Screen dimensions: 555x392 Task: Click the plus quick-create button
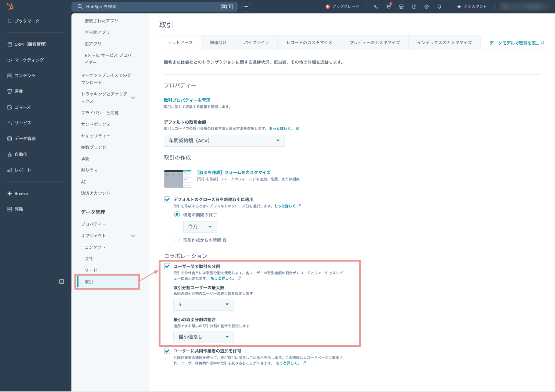(x=246, y=7)
